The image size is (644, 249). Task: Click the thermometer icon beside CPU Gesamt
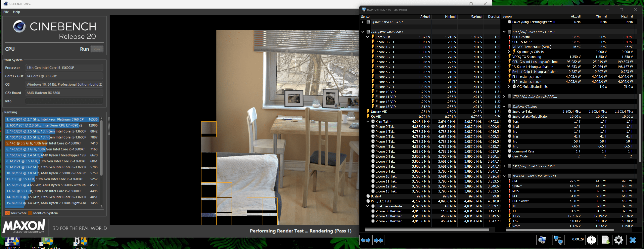click(x=510, y=37)
